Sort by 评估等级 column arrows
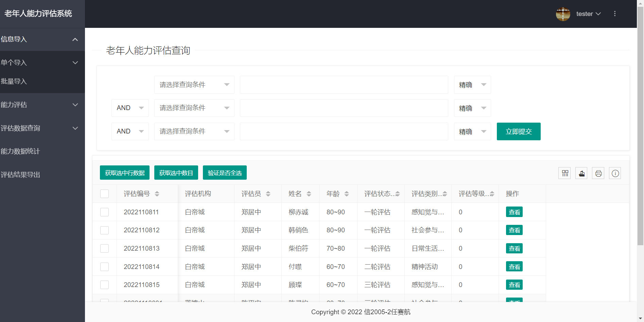The image size is (644, 322). pyautogui.click(x=492, y=194)
